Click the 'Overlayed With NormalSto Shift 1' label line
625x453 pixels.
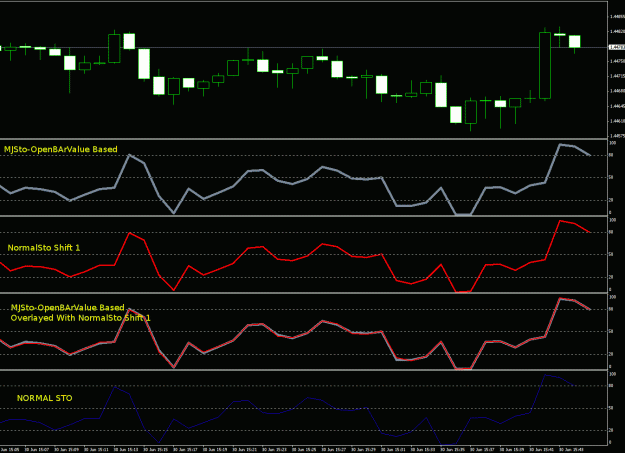[81, 318]
